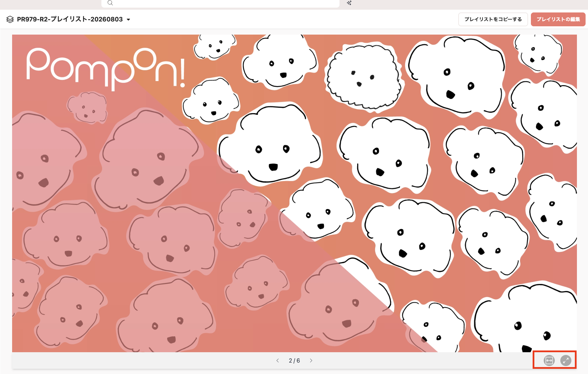
Task: Toggle fit-to-width preview icon
Action: [549, 361]
